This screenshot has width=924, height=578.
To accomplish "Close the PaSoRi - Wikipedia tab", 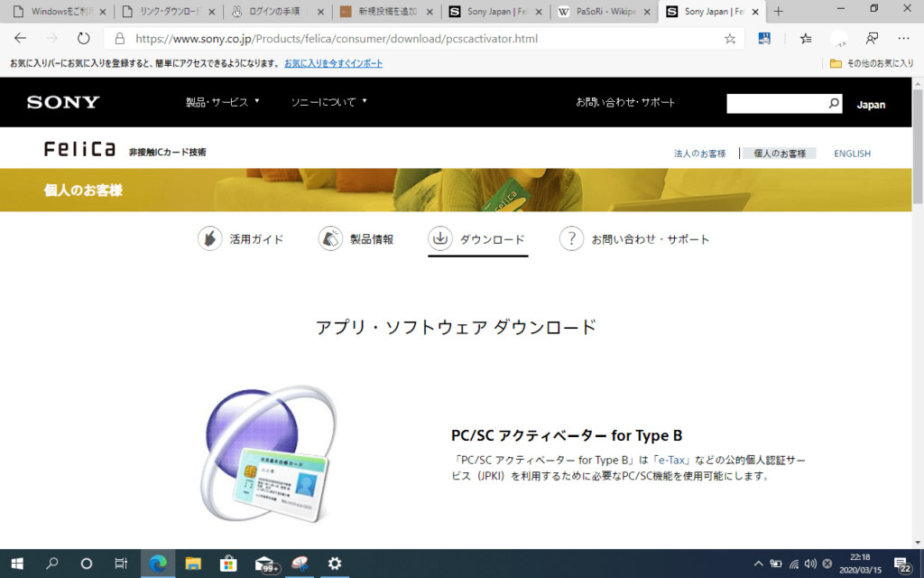I will [647, 12].
